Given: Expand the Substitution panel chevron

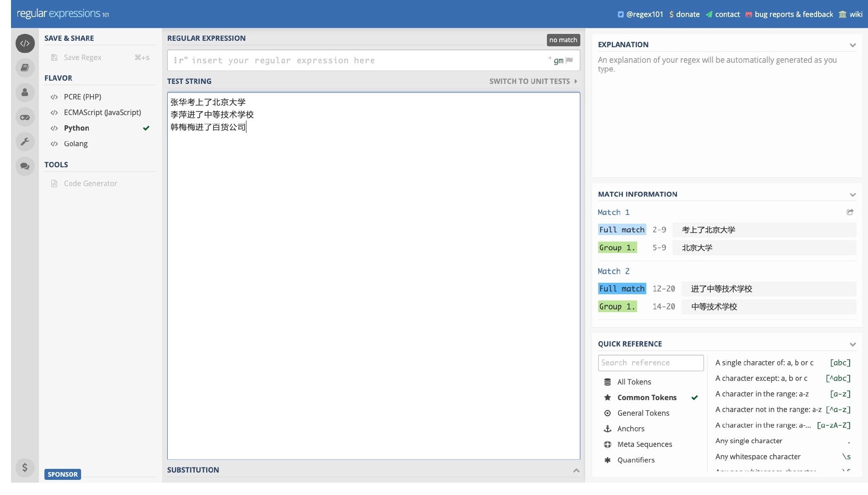Looking at the screenshot, I should pos(576,470).
